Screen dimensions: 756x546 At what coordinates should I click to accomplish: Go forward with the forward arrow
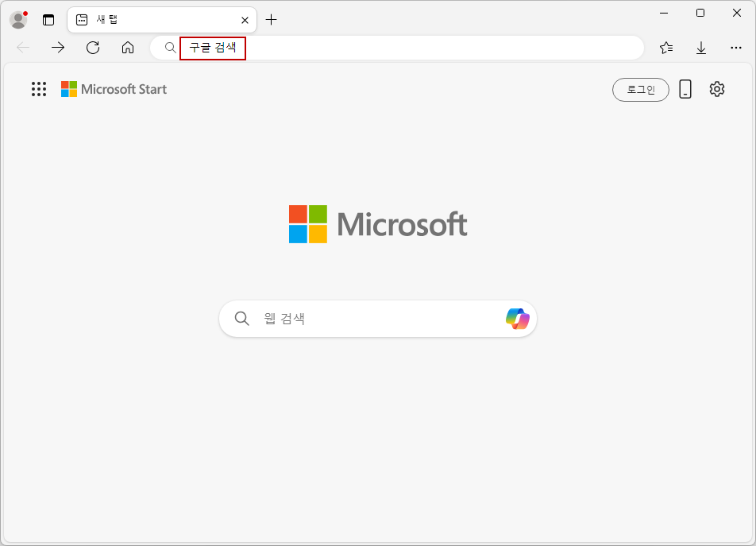point(58,47)
